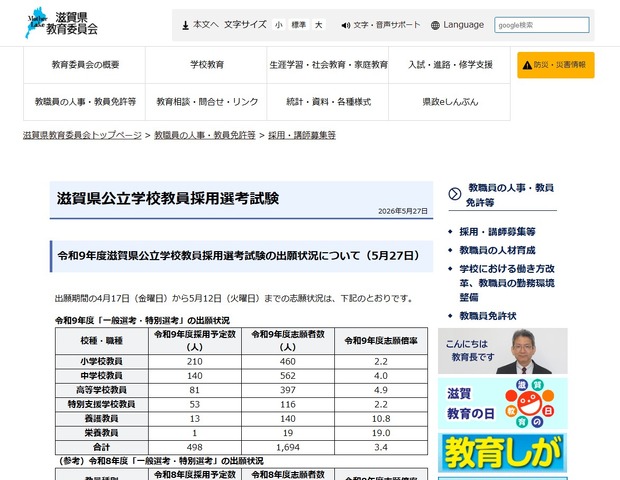Click table row label 栄養教員
Image resolution: width=620 pixels, height=480 pixels.
click(x=102, y=433)
